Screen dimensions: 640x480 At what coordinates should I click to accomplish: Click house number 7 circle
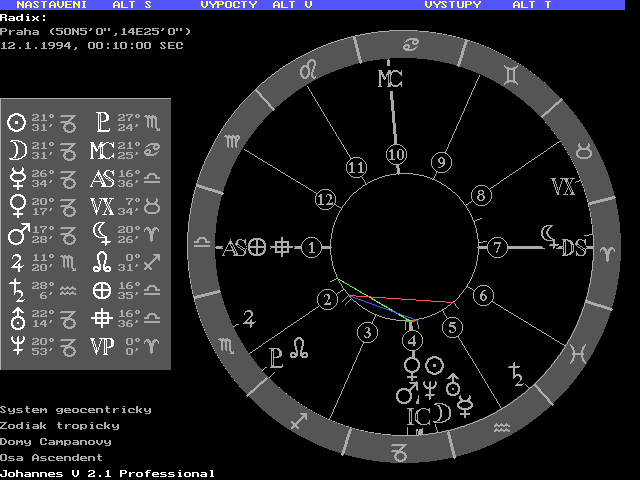(x=497, y=247)
